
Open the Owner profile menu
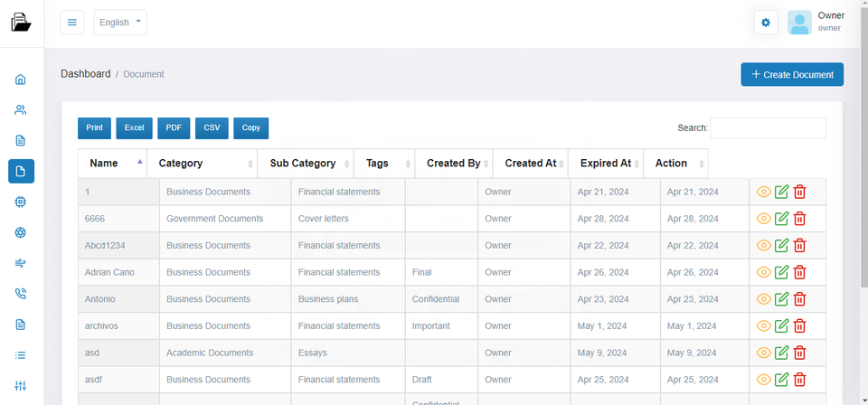click(x=816, y=23)
